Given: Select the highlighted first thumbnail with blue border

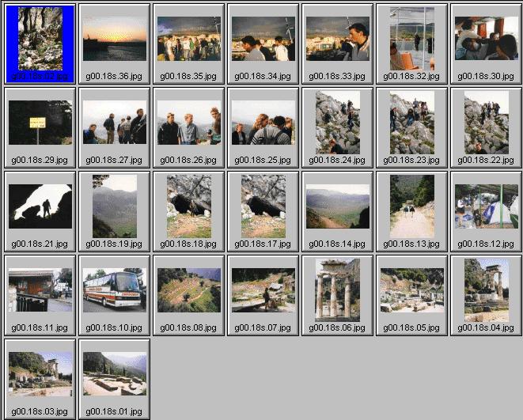Looking at the screenshot, I should 40,40.
